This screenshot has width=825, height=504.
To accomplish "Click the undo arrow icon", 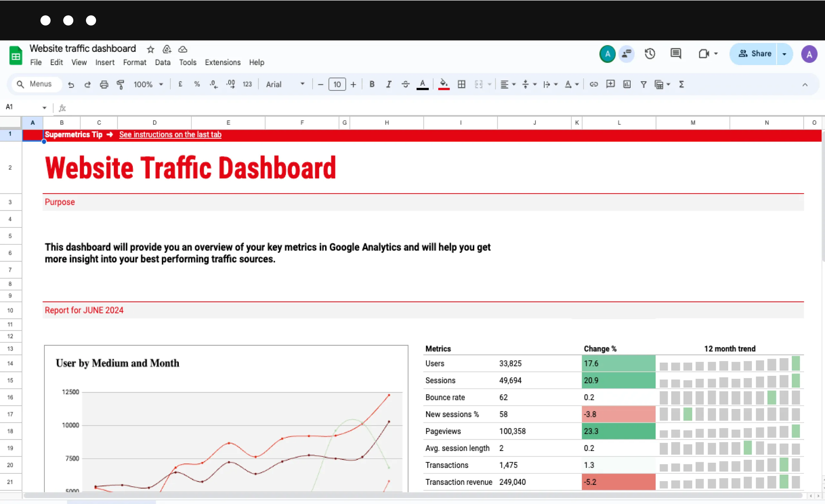I will (71, 84).
